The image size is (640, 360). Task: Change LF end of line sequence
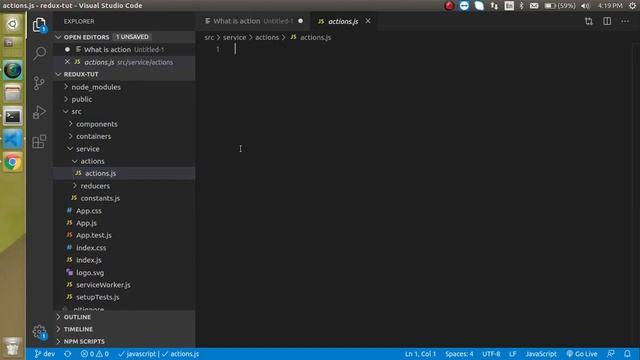click(x=513, y=354)
